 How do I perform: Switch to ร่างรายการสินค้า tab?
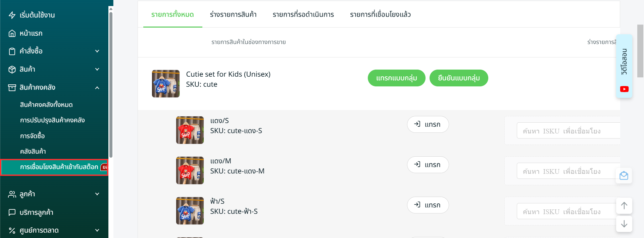(233, 14)
